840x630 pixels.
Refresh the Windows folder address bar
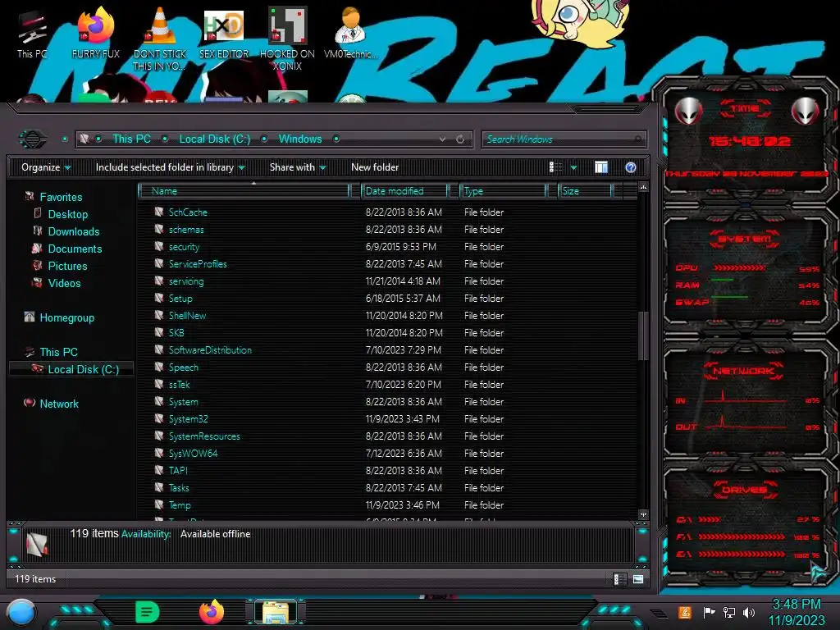(x=460, y=139)
